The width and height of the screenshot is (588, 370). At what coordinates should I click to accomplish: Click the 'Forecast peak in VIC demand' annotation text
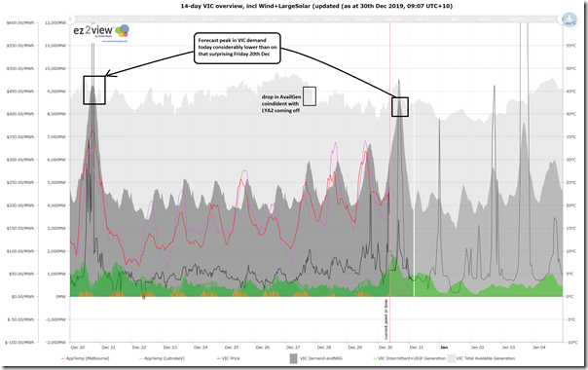[237, 48]
